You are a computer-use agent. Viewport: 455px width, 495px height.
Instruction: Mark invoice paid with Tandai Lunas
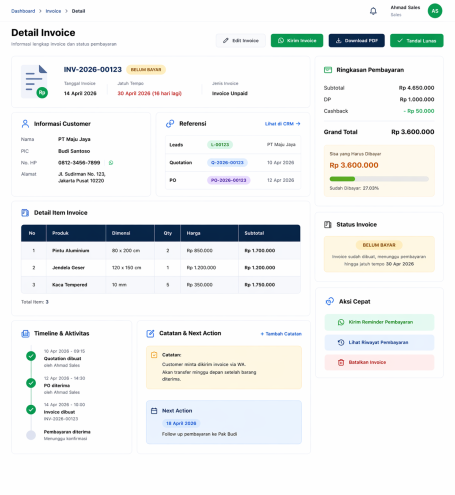tap(417, 40)
